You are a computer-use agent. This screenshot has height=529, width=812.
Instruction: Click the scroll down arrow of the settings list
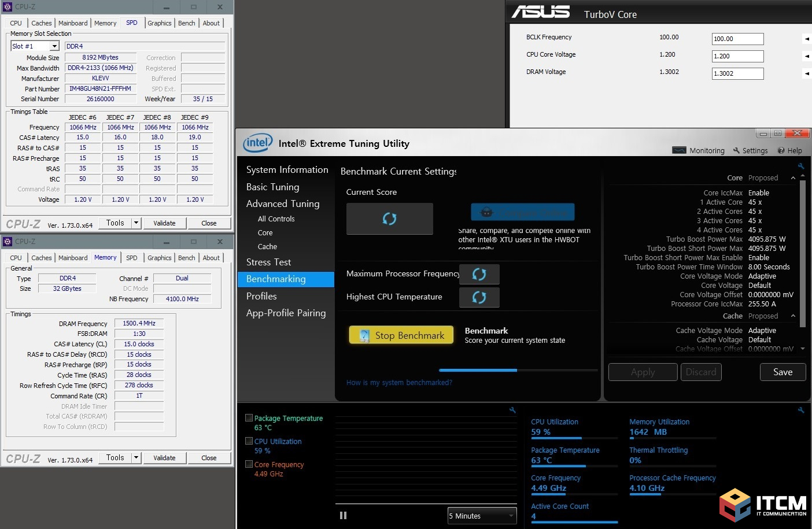pyautogui.click(x=803, y=349)
